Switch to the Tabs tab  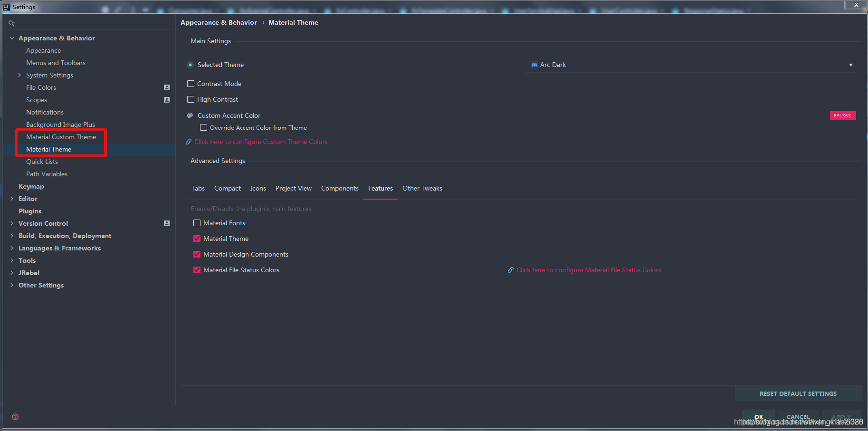point(198,188)
